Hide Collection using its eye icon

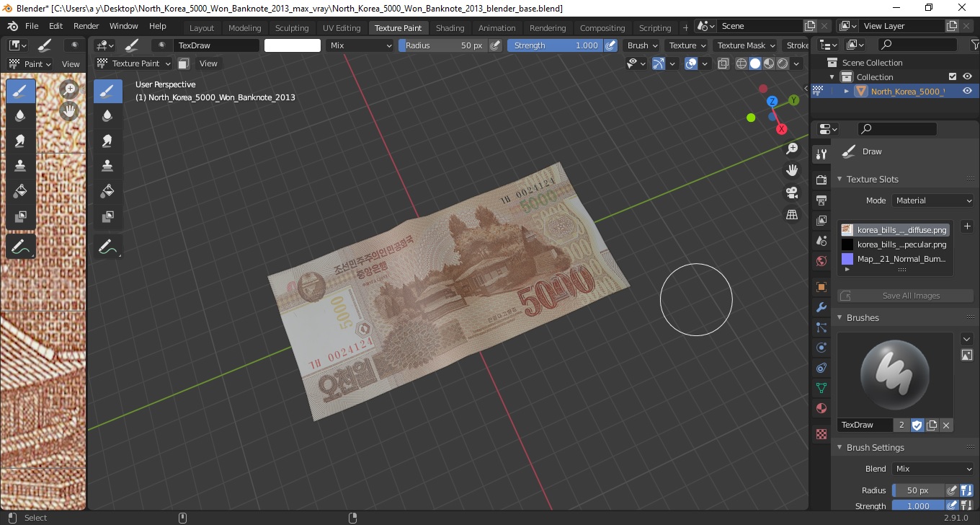pyautogui.click(x=967, y=76)
